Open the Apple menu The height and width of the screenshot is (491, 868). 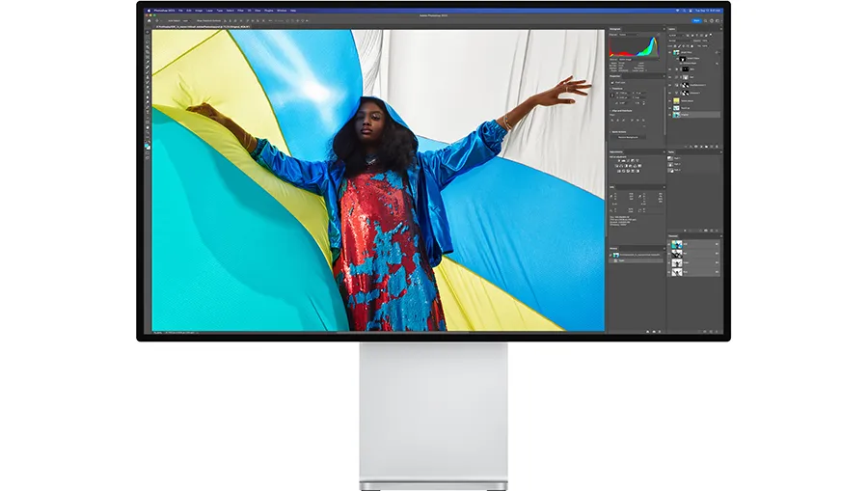tap(149, 12)
